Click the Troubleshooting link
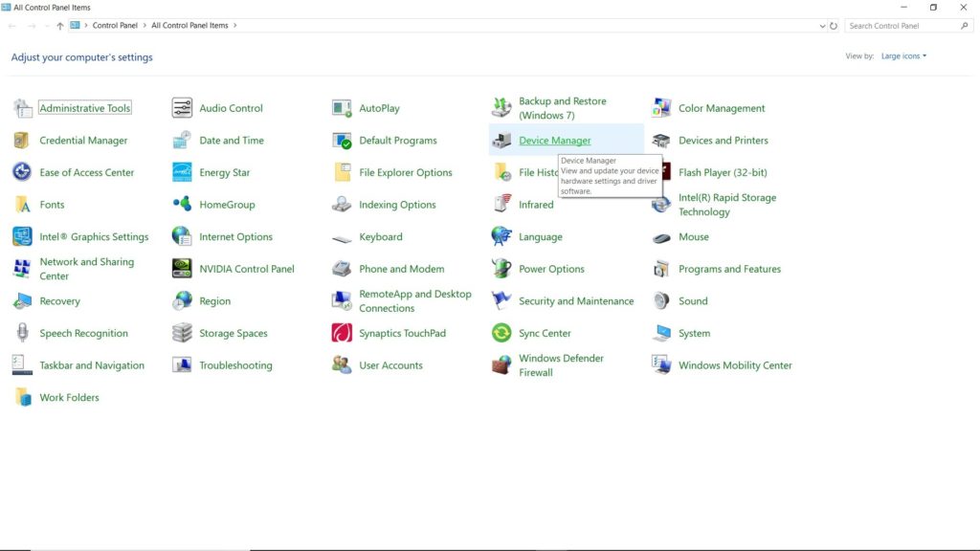Viewport: 980px width, 551px height. (x=235, y=365)
